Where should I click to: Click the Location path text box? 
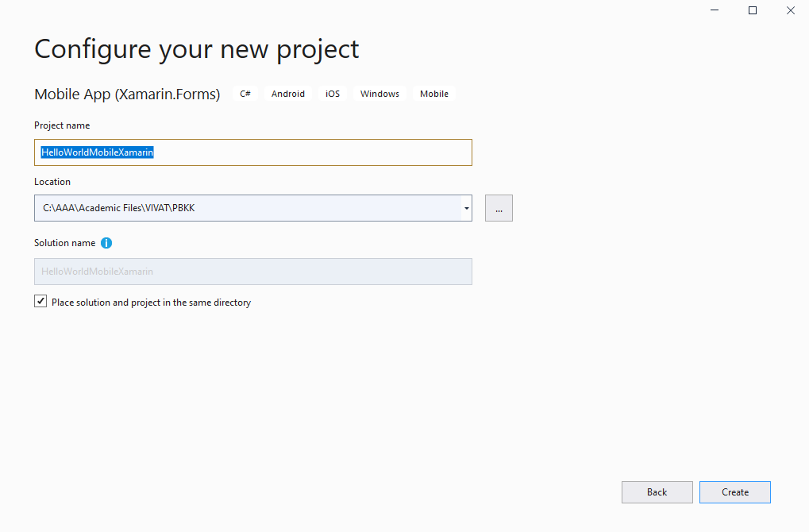[248, 208]
